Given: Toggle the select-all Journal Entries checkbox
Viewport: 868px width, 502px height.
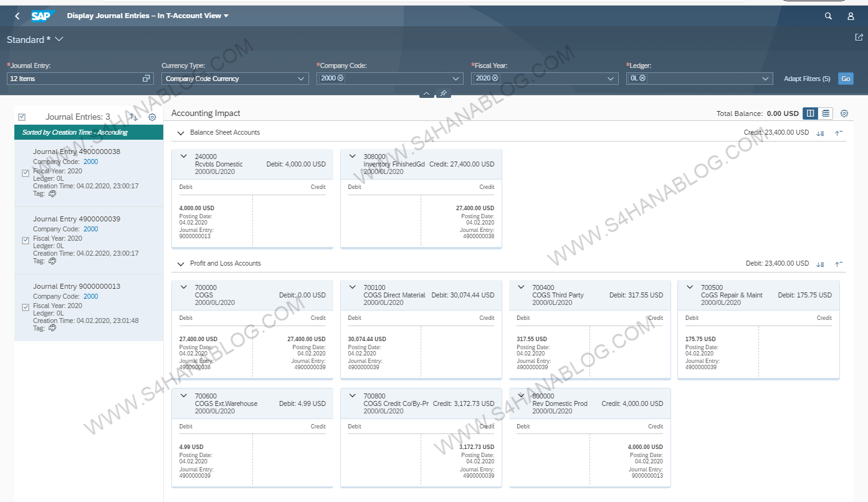Looking at the screenshot, I should (x=22, y=117).
